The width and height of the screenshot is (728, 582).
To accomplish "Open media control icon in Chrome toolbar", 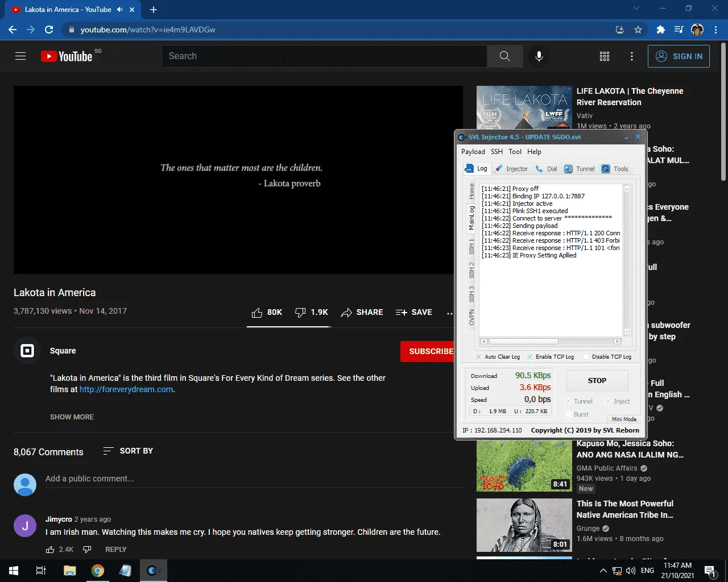I will click(679, 30).
